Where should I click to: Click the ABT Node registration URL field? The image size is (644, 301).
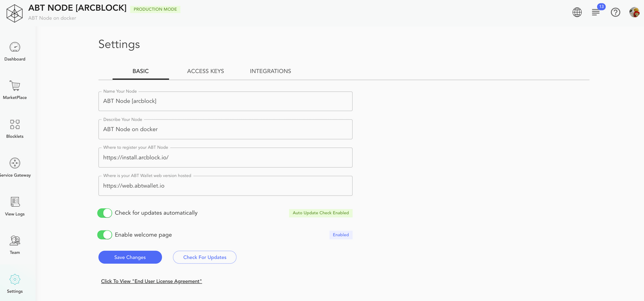[225, 158]
